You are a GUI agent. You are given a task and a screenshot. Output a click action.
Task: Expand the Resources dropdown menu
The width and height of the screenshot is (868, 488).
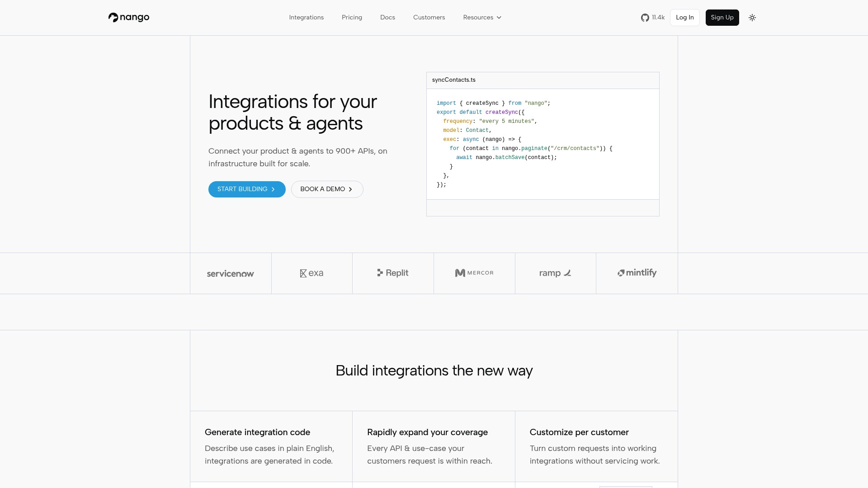[x=482, y=18]
